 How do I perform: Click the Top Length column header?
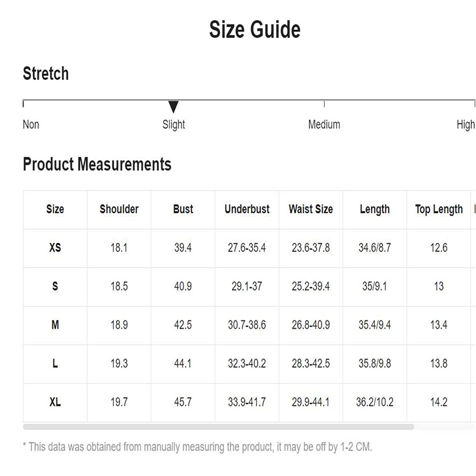(x=439, y=209)
